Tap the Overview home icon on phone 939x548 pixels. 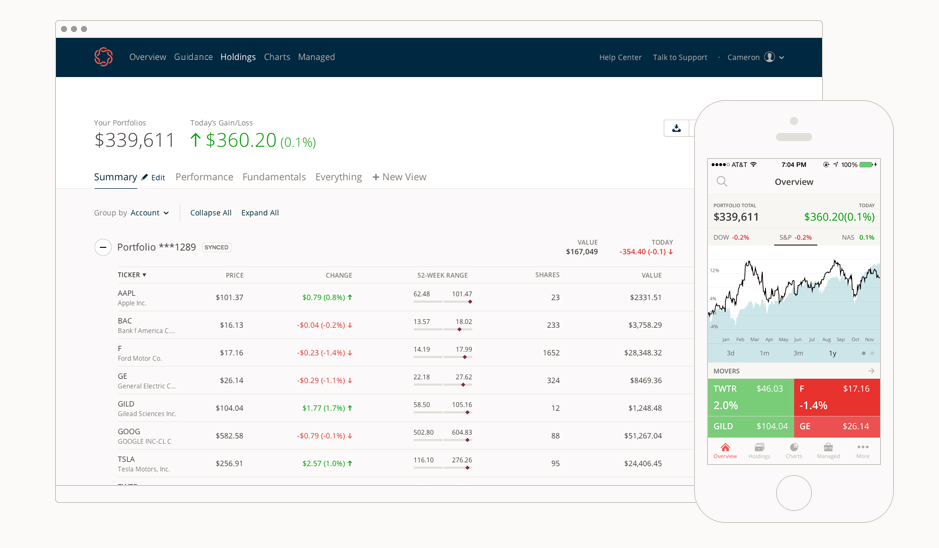(x=725, y=447)
